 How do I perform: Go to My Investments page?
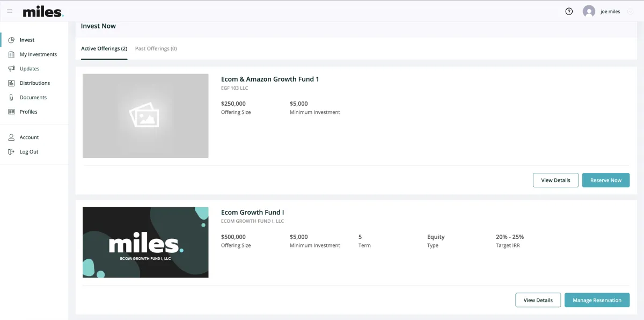38,54
